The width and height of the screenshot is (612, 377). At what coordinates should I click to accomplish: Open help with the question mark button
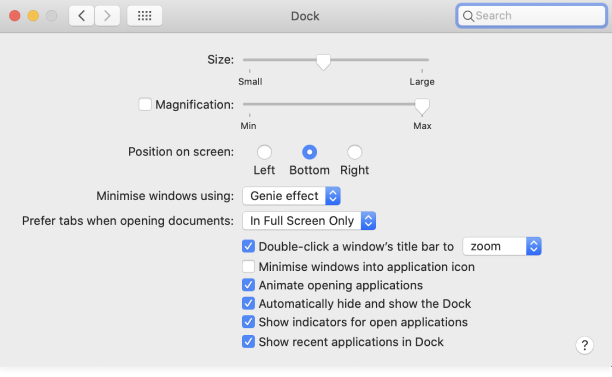584,345
